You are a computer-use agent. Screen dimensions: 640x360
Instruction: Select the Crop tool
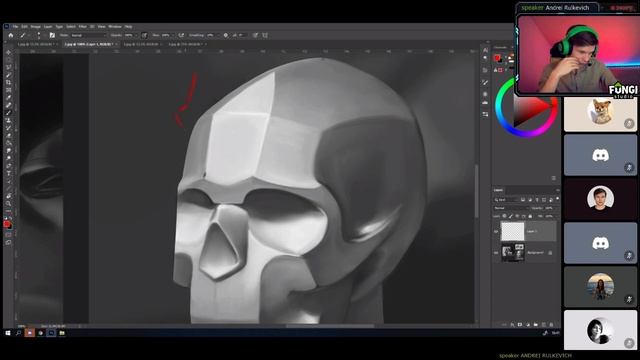(8, 82)
